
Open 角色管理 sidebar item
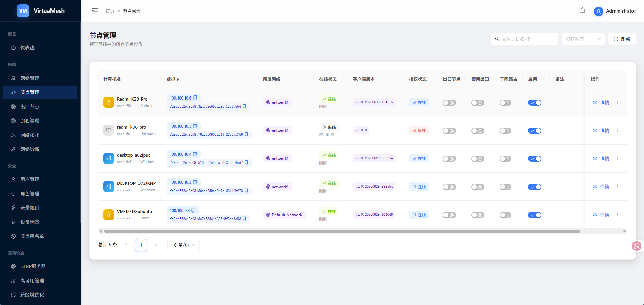[x=40, y=194]
